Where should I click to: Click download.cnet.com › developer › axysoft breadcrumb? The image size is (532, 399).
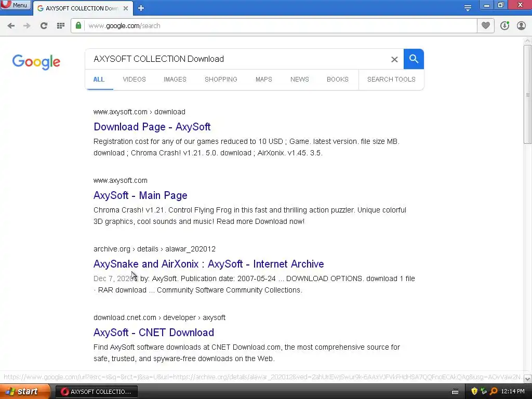[159, 317]
